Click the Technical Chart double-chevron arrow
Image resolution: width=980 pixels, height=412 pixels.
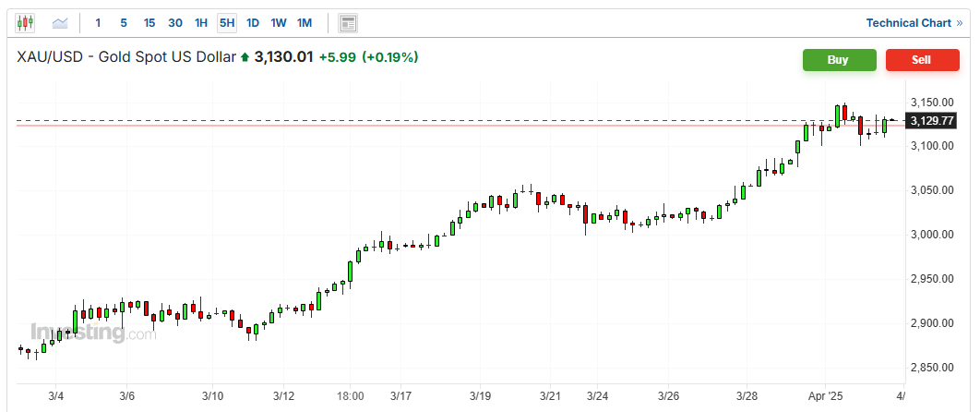(959, 22)
